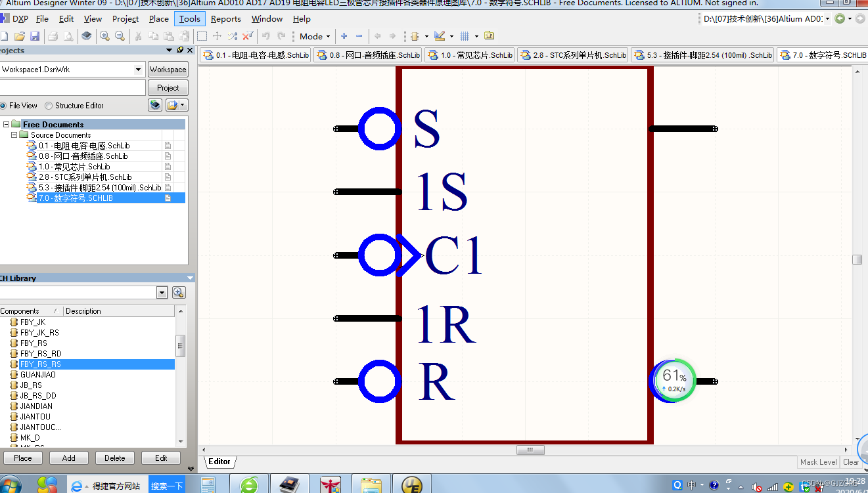Expand the SCH Library filter dropdown
The height and width of the screenshot is (493, 868).
click(x=162, y=293)
